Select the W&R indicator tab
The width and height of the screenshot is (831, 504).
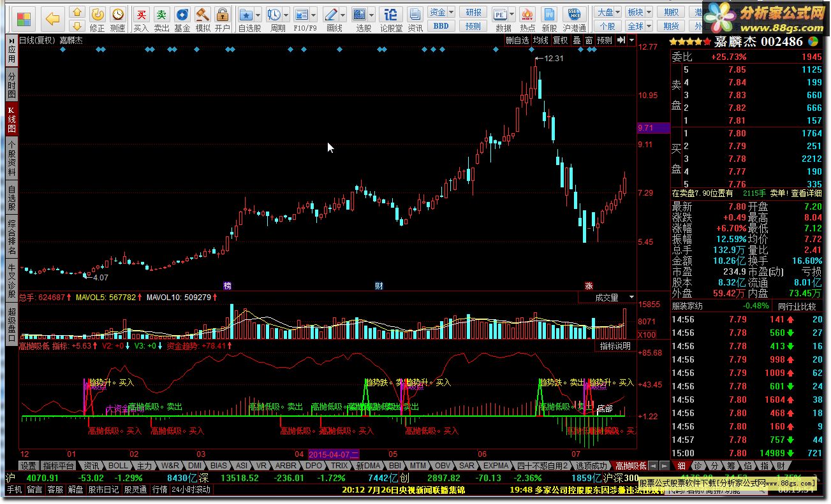pos(170,466)
